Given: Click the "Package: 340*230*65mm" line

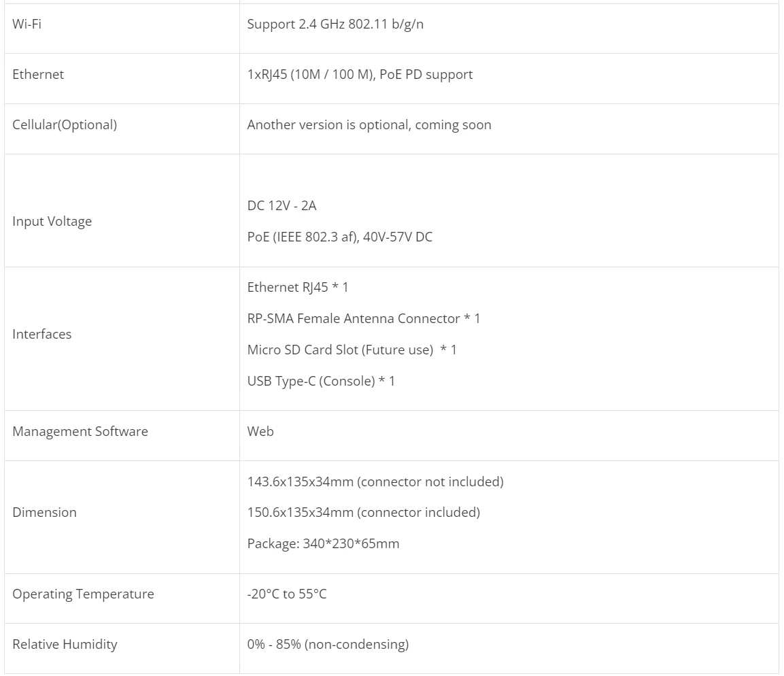Looking at the screenshot, I should point(323,543).
